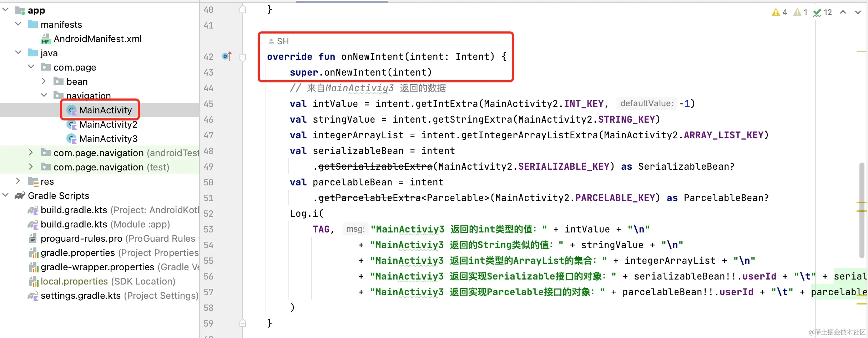Click getSerializableExtra deprecated call
Screen dimensions: 868x338
tap(375, 166)
